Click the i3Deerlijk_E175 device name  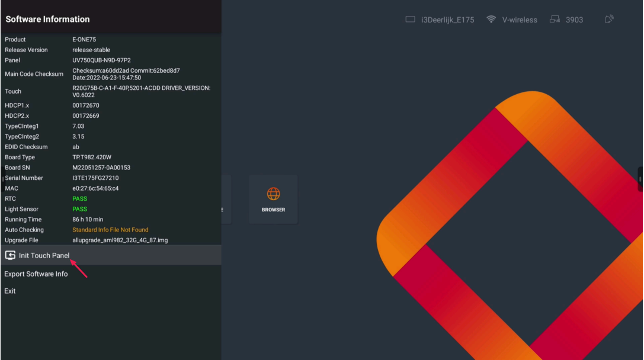447,20
